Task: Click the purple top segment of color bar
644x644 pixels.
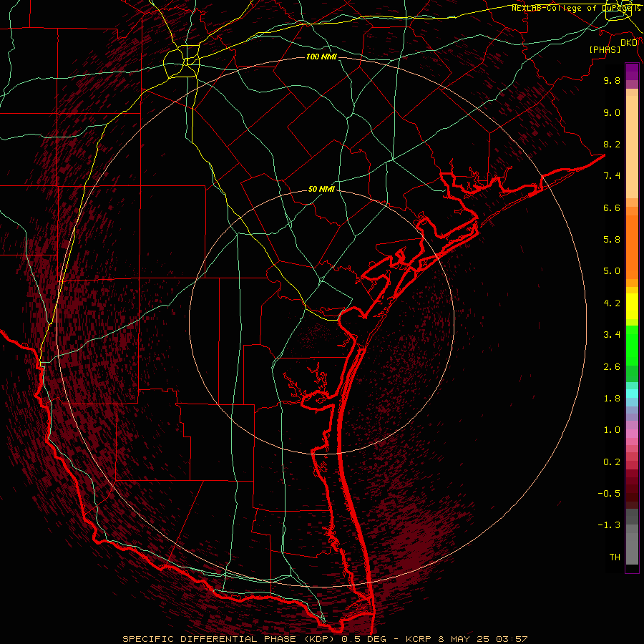Action: pos(632,72)
